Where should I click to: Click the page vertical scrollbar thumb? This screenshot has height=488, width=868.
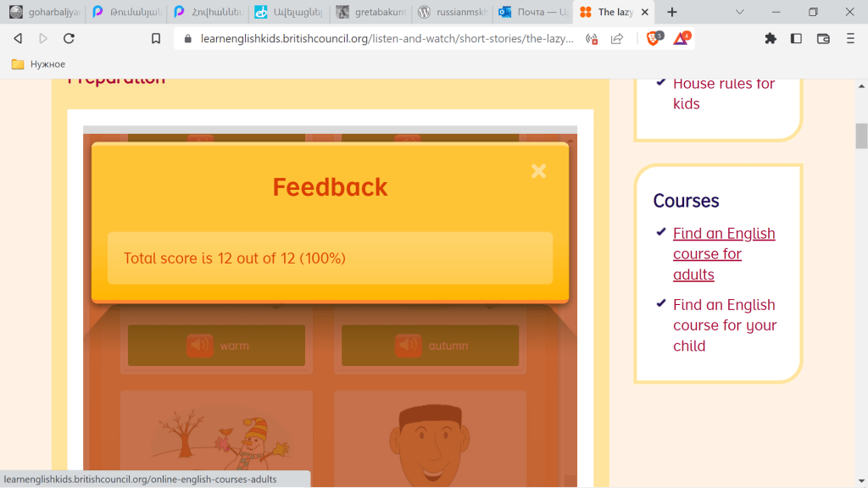pos(861,136)
